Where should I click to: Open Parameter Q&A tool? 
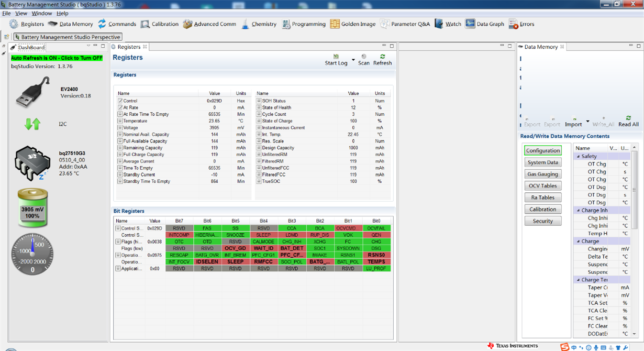(405, 24)
